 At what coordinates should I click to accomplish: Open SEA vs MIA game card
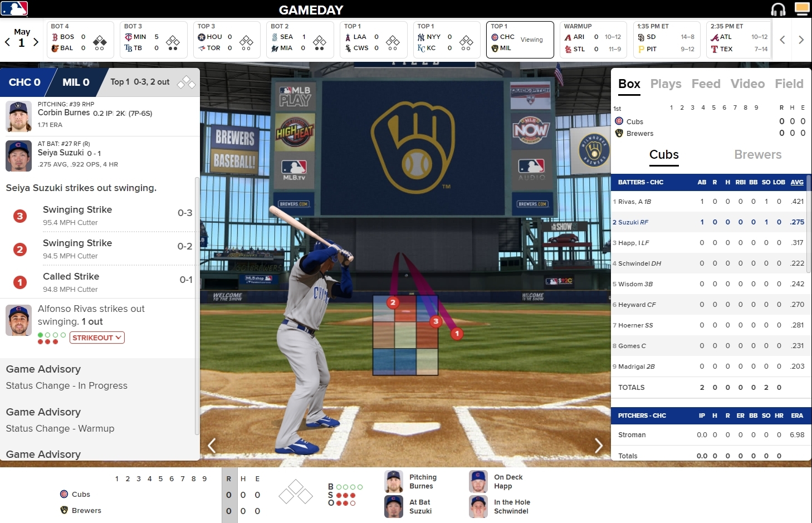coord(299,40)
